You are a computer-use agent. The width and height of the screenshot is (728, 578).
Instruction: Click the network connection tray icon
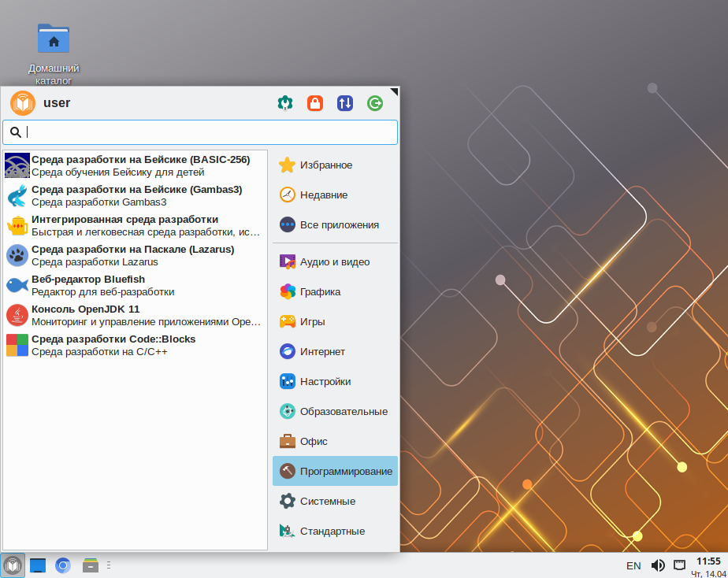click(x=679, y=565)
